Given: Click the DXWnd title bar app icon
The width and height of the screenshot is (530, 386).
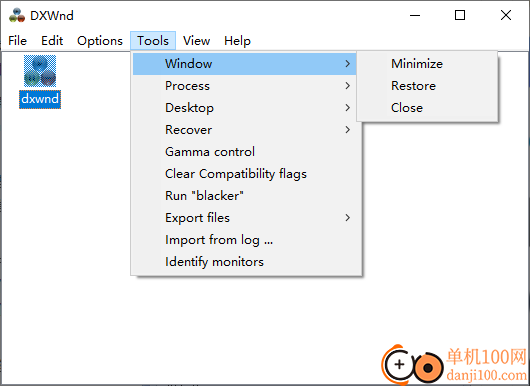Looking at the screenshot, I should 17,16.
